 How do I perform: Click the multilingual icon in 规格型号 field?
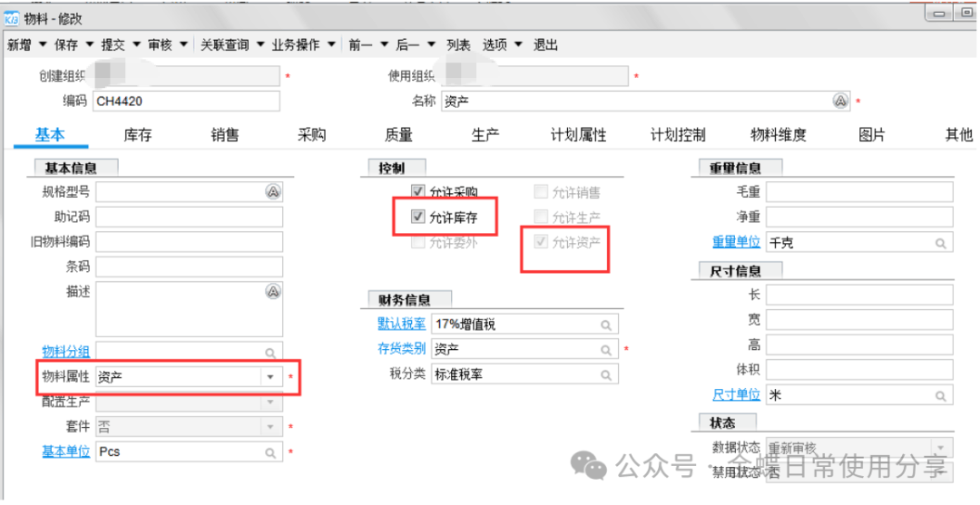[272, 190]
